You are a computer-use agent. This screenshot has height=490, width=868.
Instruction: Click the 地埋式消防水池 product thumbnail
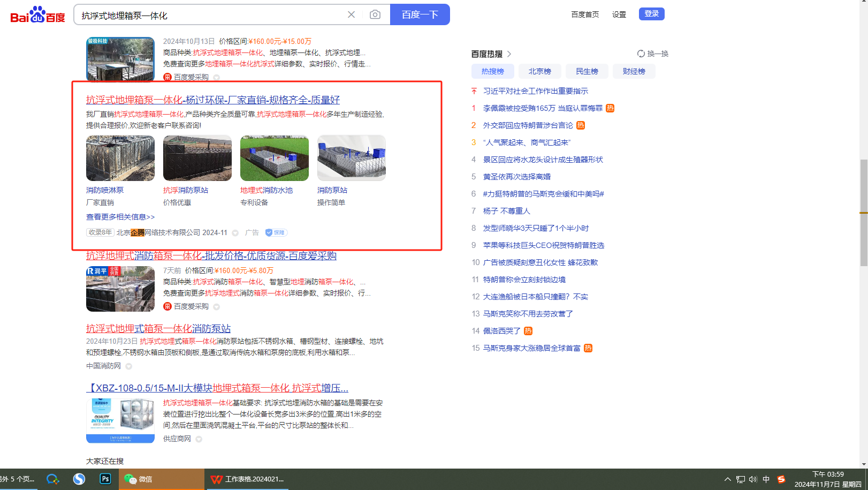[274, 158]
